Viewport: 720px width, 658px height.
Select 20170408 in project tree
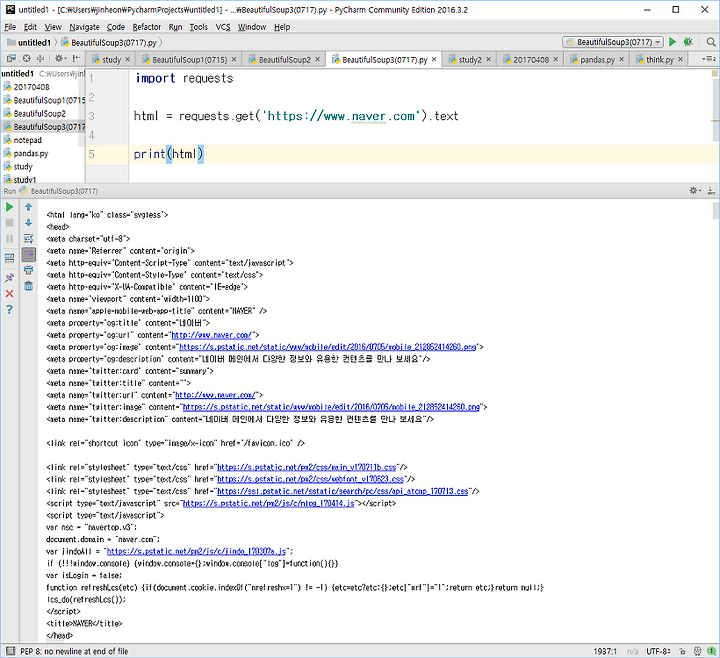[31, 87]
